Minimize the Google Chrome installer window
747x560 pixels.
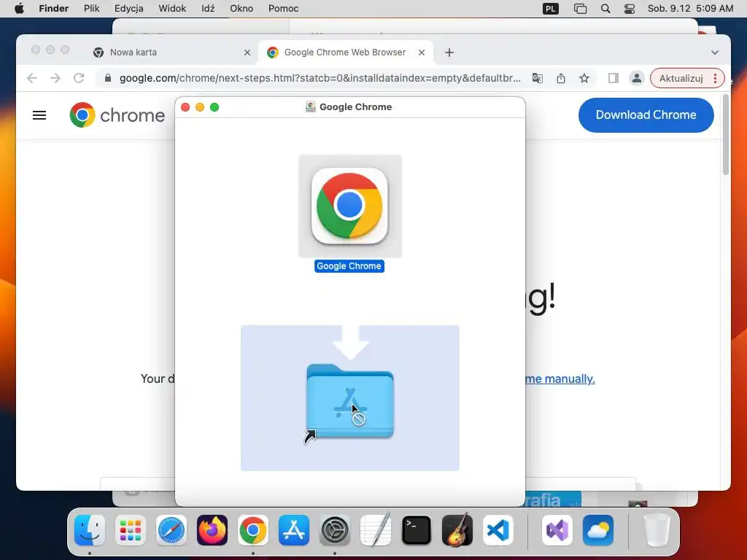(x=200, y=107)
